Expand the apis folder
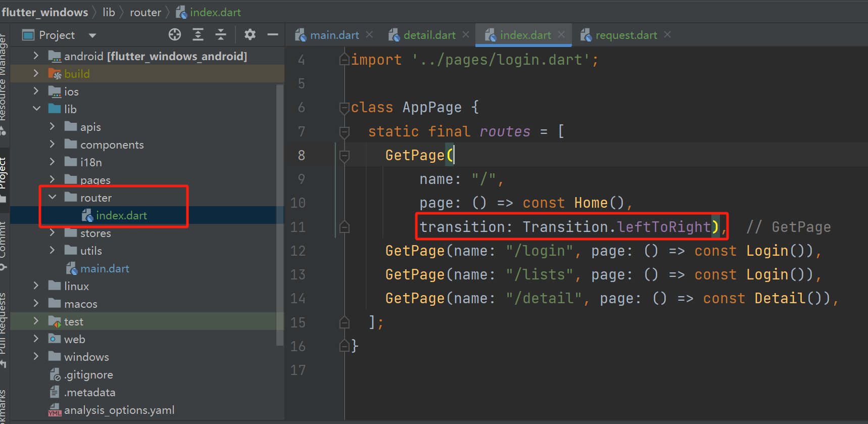 pos(52,126)
